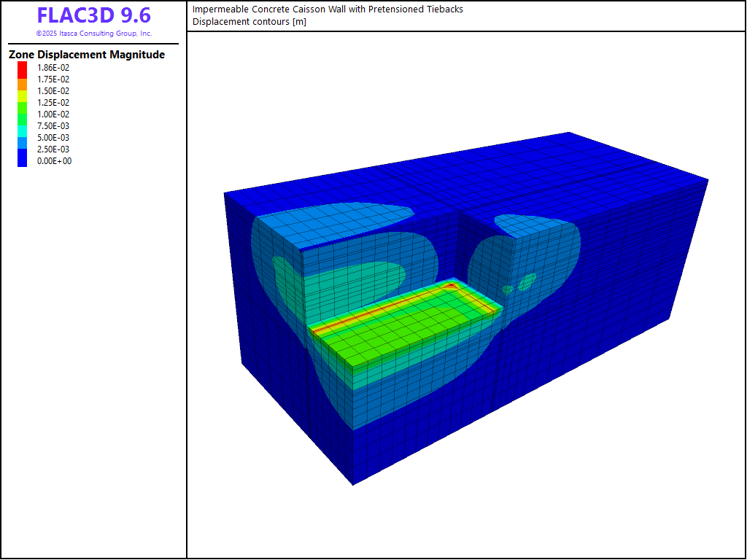Viewport: 747px width, 560px height.
Task: Click the 1.00E-02 legend value
Action: (53, 114)
